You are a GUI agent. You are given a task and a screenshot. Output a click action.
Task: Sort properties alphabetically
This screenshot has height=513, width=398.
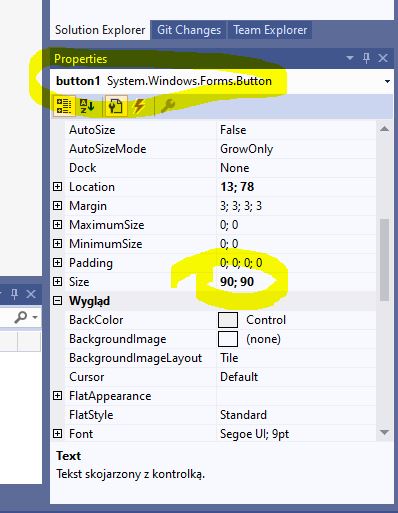pos(87,106)
